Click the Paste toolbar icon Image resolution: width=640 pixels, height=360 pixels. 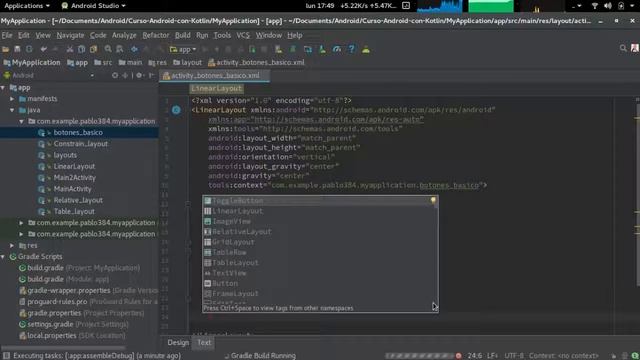coord(93,49)
